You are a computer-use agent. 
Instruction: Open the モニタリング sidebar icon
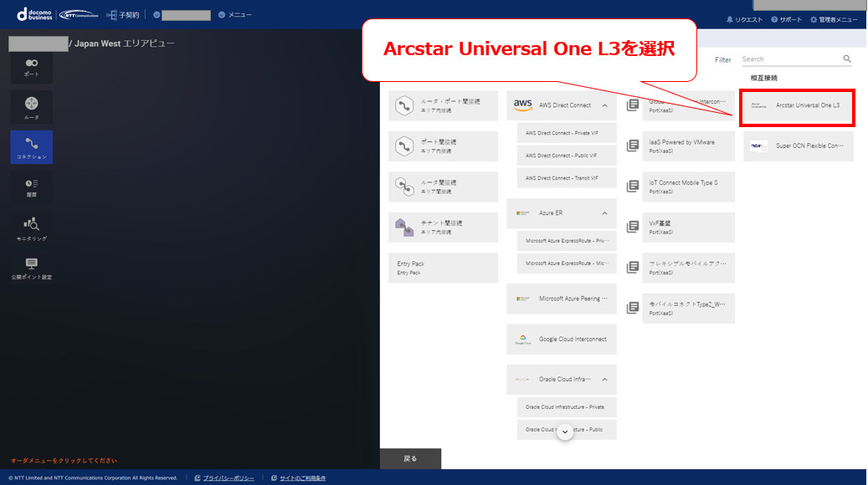coord(32,228)
